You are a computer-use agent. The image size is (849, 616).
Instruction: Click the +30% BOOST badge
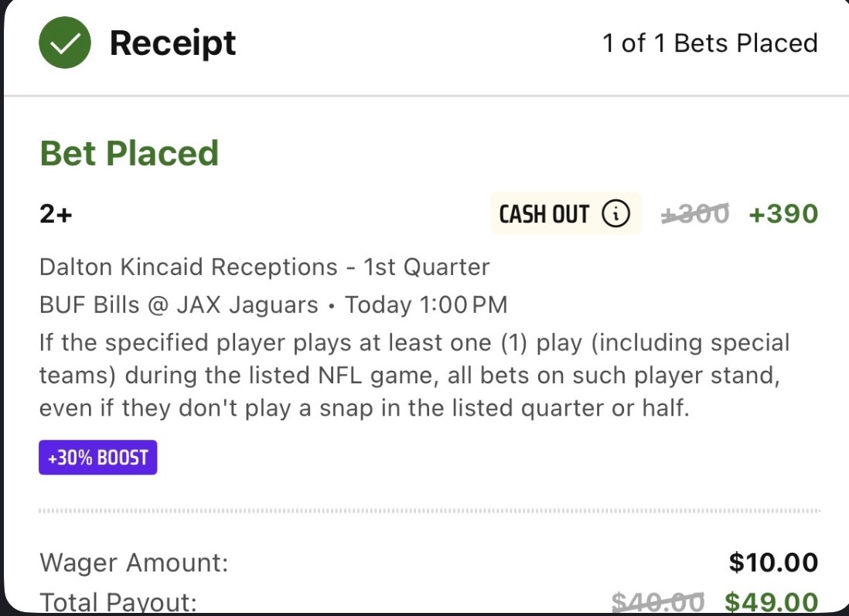click(x=98, y=458)
